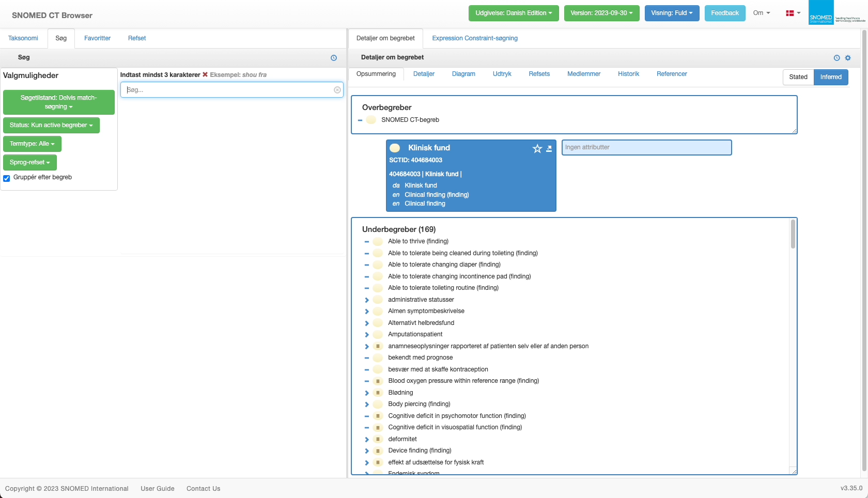Click the history clock icon in Detaljer om begrebet header
Viewport: 868px width, 498px height.
(837, 58)
